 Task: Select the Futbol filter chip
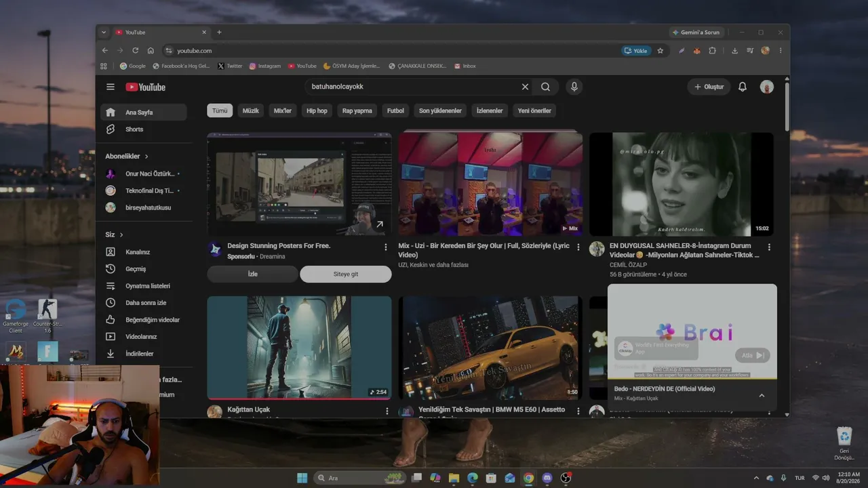point(395,110)
